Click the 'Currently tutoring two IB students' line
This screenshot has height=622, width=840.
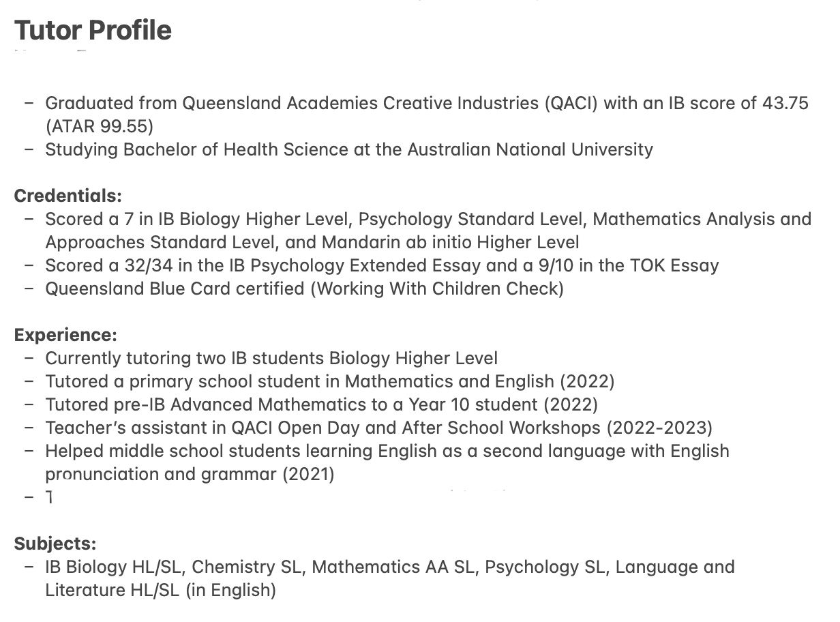[271, 358]
